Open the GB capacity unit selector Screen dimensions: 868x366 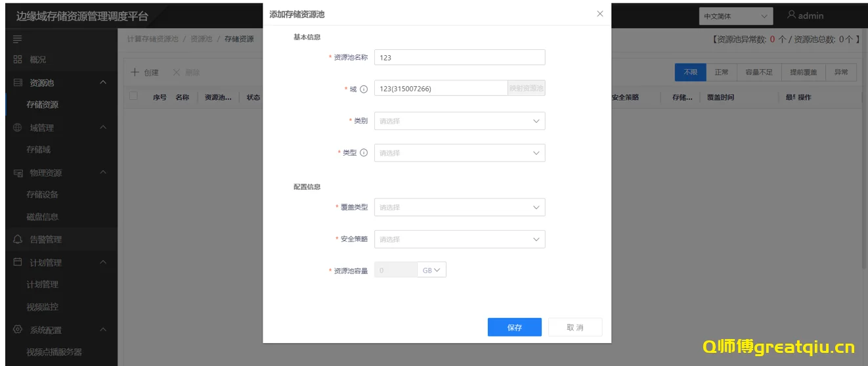(x=432, y=270)
